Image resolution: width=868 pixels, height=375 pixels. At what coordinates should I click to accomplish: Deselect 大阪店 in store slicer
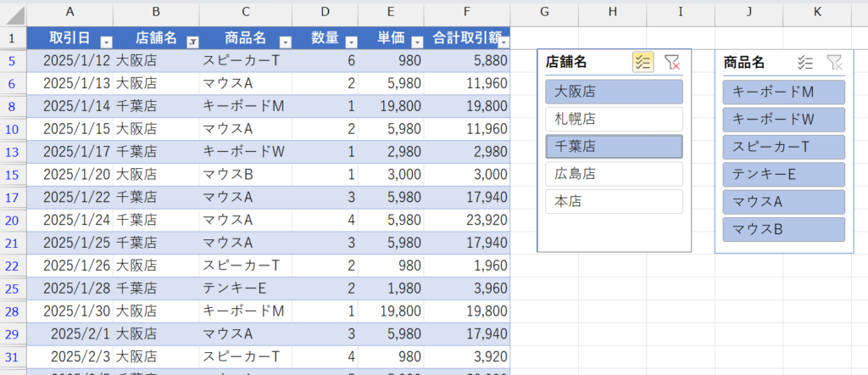pos(614,92)
